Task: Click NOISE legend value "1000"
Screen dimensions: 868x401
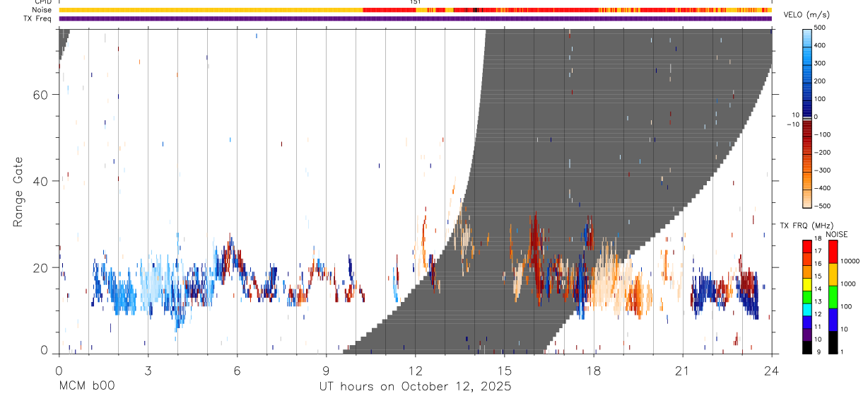Action: [x=848, y=284]
